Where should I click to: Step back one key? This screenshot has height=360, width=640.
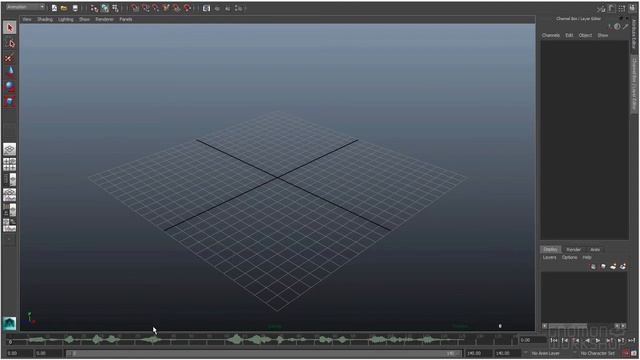[576, 340]
